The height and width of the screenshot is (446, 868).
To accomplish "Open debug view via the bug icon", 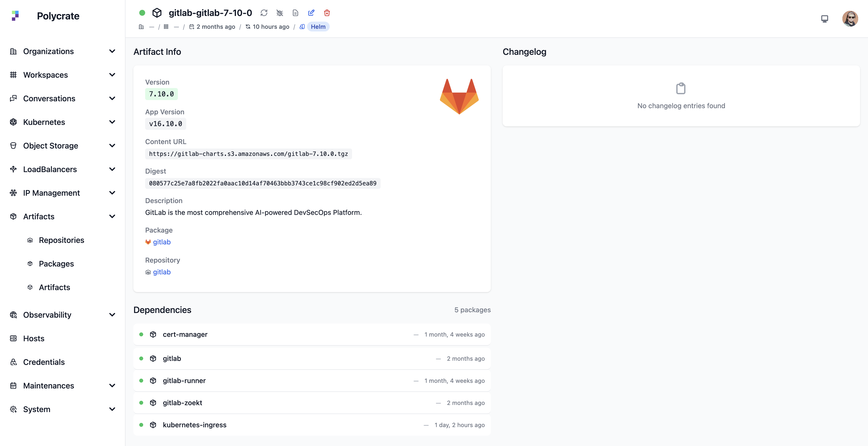I will (x=280, y=13).
